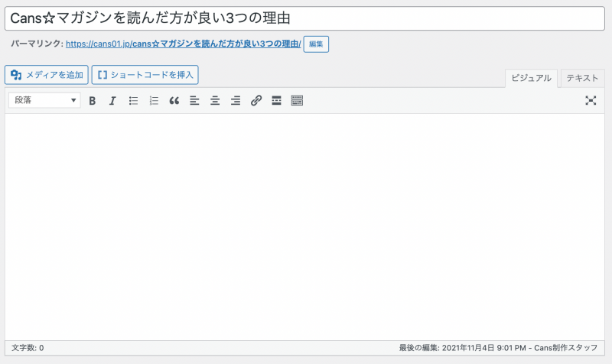
Task: Insert a Read More tag
Action: (x=276, y=100)
